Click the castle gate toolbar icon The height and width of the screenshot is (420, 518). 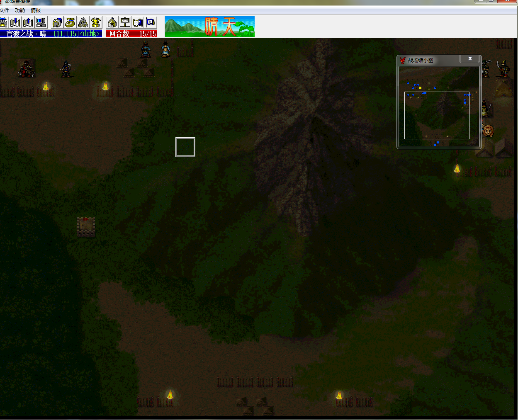[3, 22]
